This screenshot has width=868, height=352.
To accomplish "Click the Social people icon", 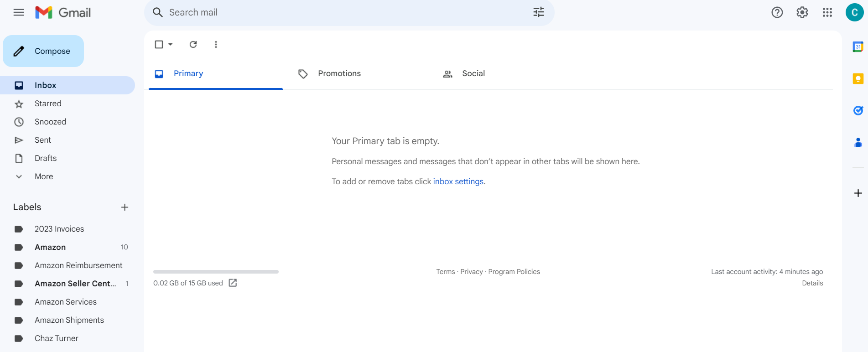I will point(447,74).
